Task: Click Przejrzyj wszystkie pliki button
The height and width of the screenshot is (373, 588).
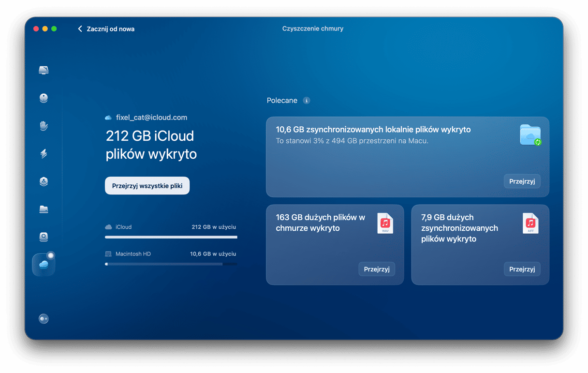Action: pos(147,186)
